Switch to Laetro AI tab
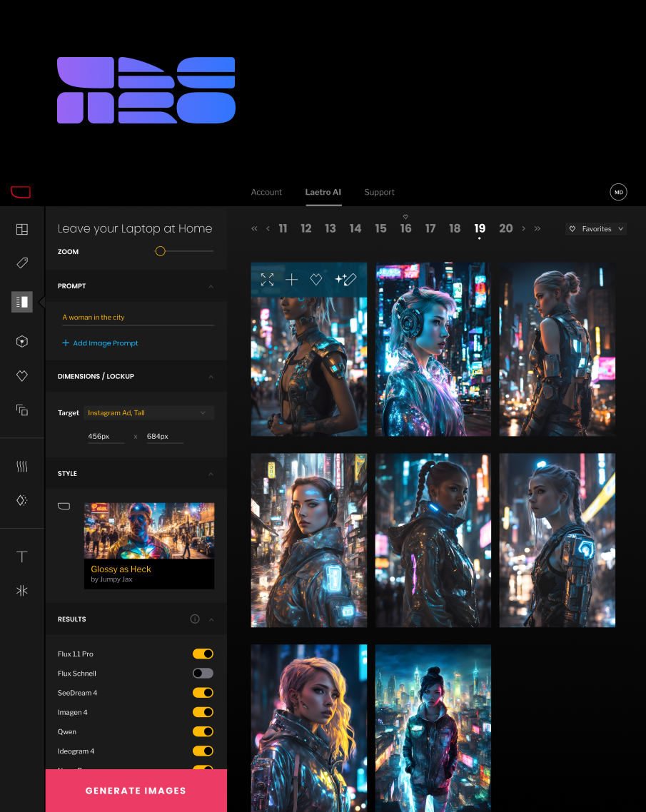 pos(323,192)
